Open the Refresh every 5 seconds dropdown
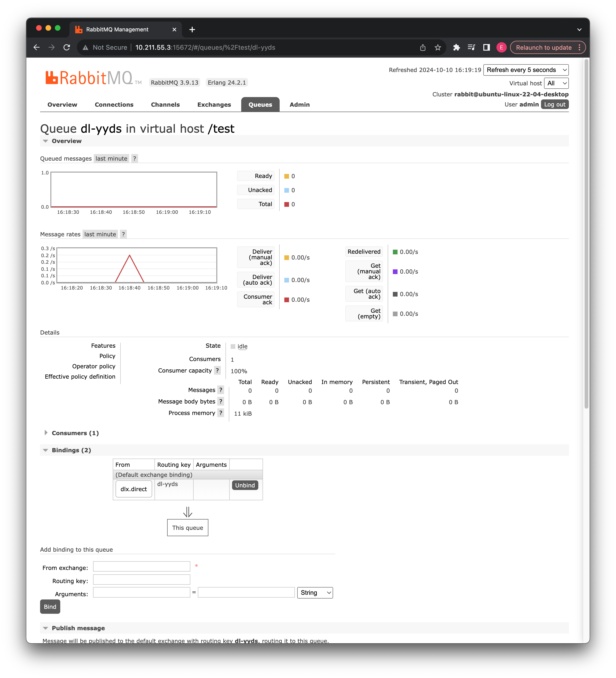Image resolution: width=616 pixels, height=678 pixels. coord(526,70)
